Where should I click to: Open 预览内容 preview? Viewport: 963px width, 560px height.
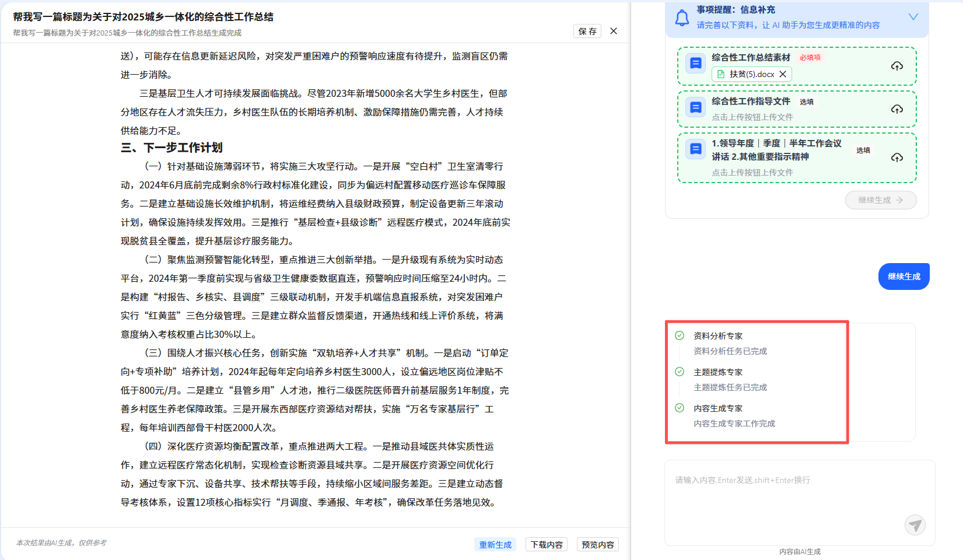(x=597, y=544)
